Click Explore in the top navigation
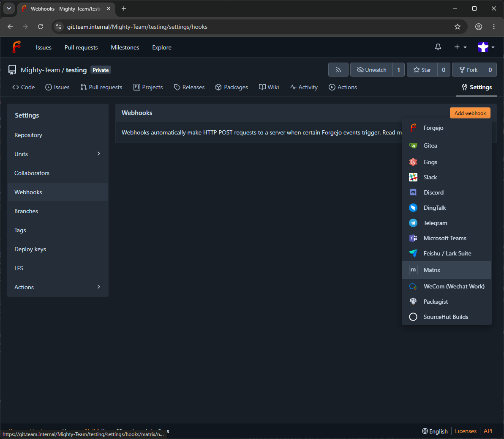The width and height of the screenshot is (504, 439). tap(162, 47)
